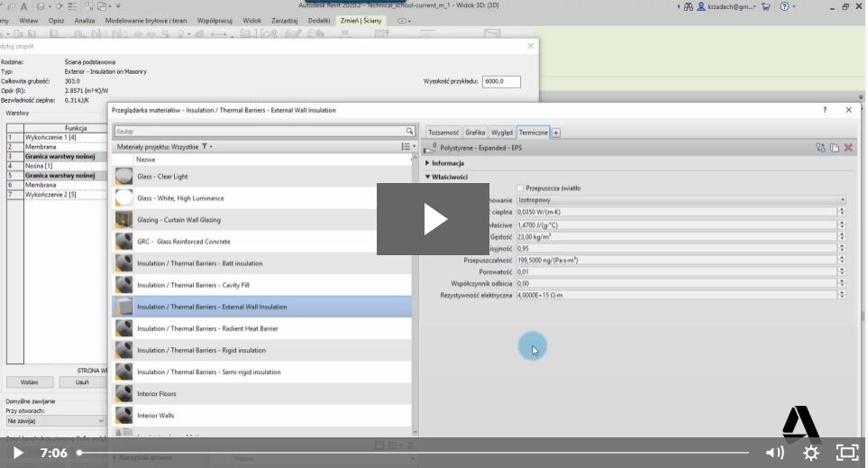Switch to the Wygląd tab

point(501,133)
